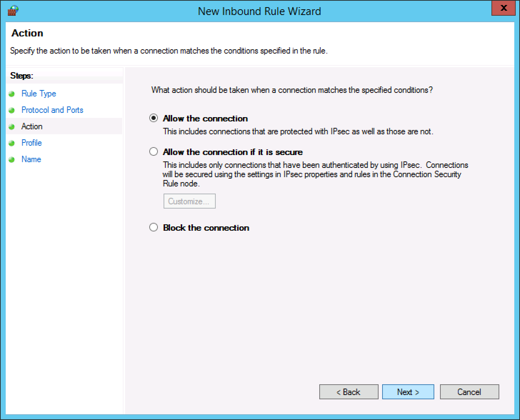Image resolution: width=520 pixels, height=420 pixels.
Task: Click the green bullet beside the Action step
Action: pyautogui.click(x=12, y=127)
